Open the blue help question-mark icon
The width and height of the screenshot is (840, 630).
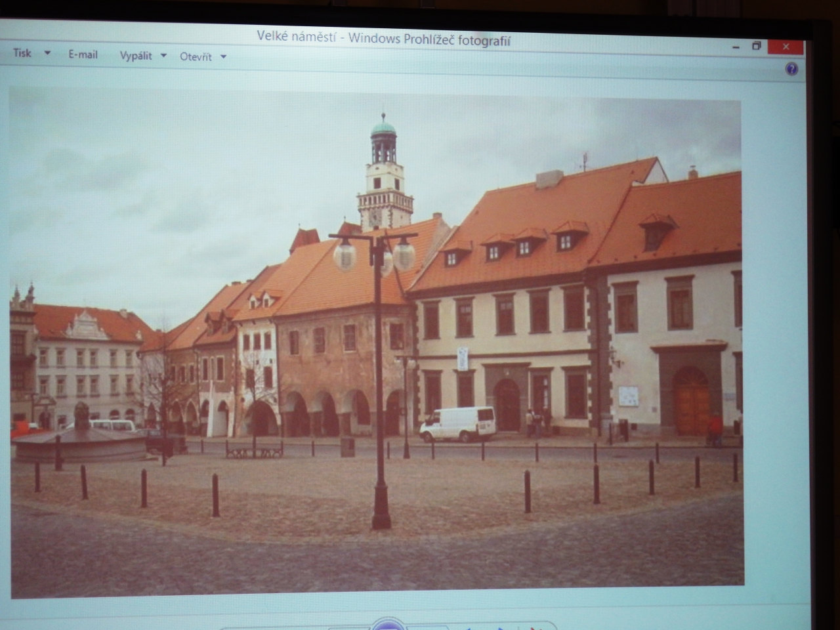792,69
